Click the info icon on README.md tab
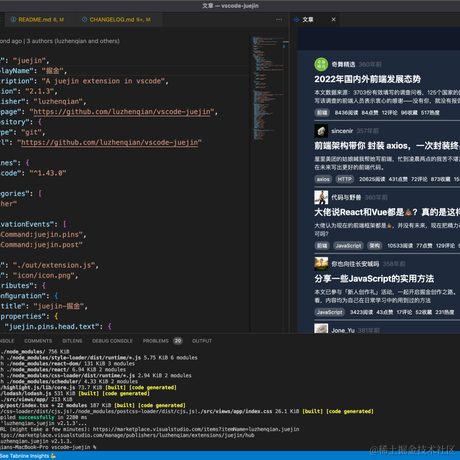 (x=13, y=20)
